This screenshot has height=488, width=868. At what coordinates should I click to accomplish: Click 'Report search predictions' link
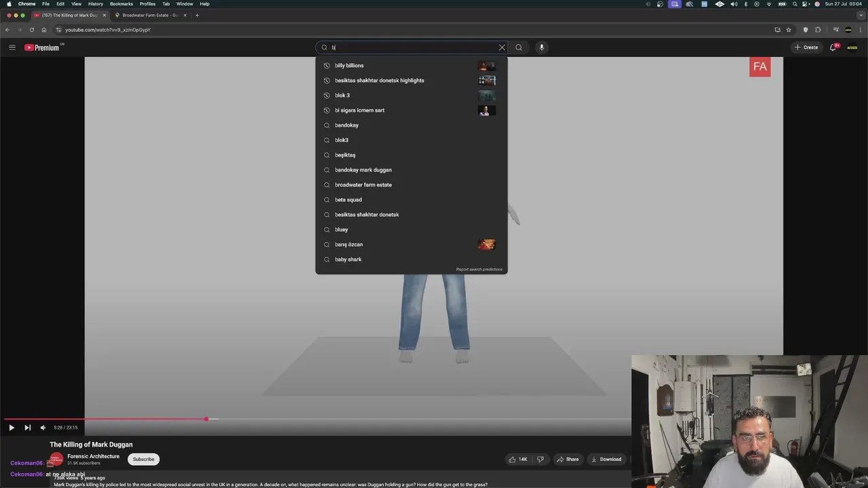tap(479, 269)
